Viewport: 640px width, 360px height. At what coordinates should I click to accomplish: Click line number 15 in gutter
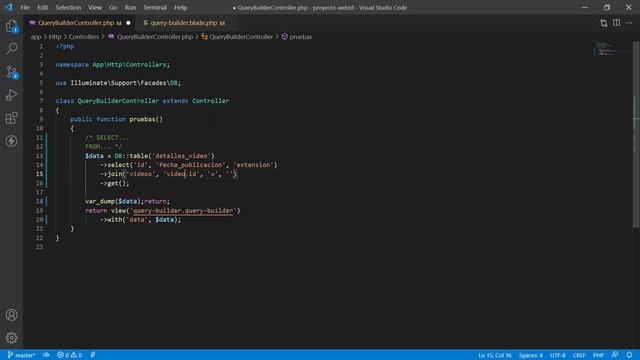pos(39,174)
